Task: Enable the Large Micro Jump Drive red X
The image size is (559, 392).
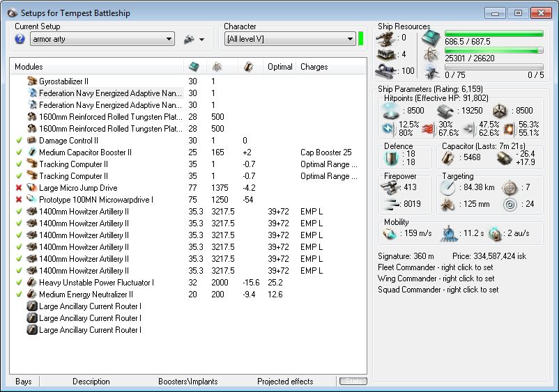Action: click(x=19, y=188)
